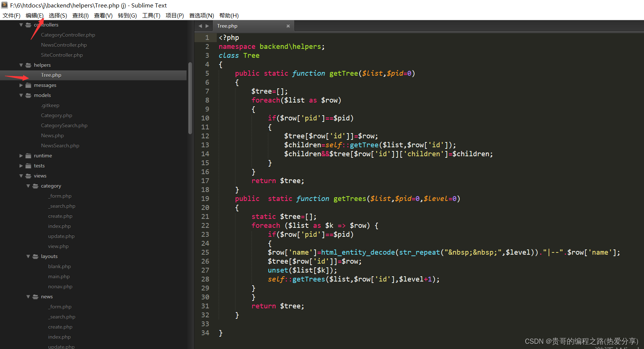The width and height of the screenshot is (644, 349).
Task: Click the Sublime Text app icon in title bar
Action: [x=4, y=5]
